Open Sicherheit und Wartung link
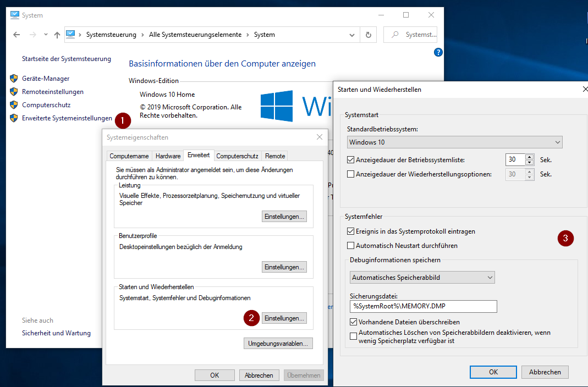The width and height of the screenshot is (588, 387). click(56, 333)
